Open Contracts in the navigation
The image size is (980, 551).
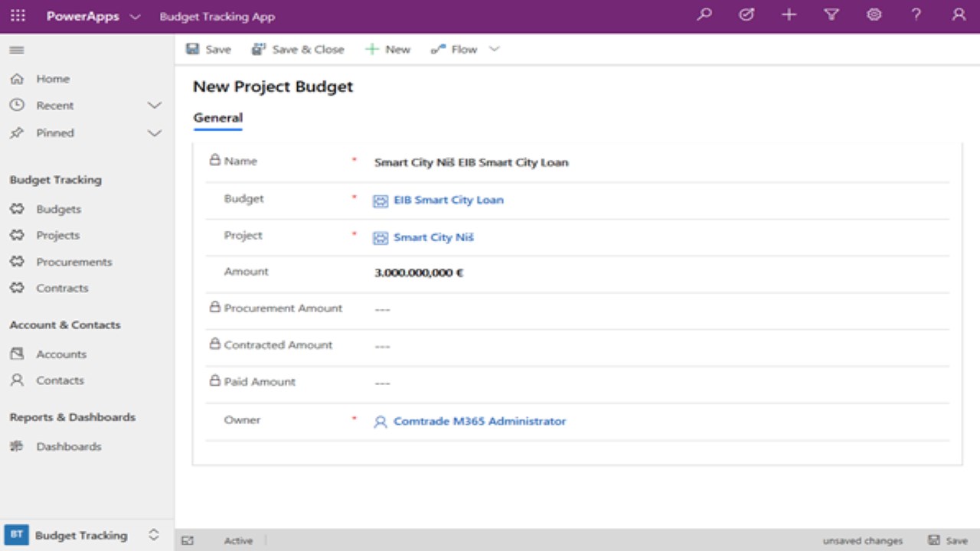tap(62, 288)
